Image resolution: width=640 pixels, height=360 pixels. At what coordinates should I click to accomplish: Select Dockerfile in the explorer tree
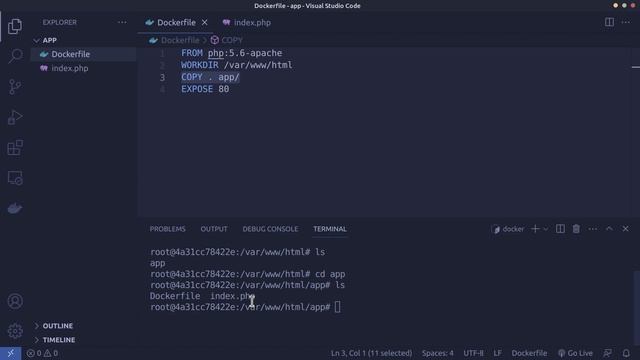84,54
